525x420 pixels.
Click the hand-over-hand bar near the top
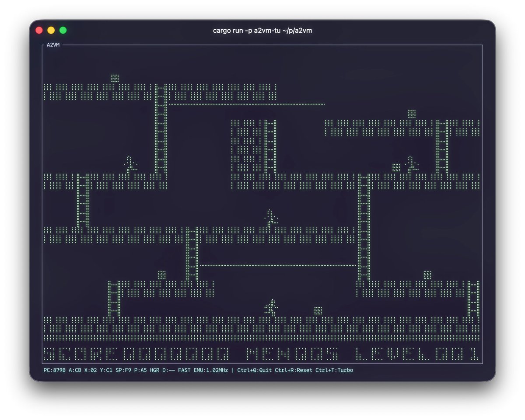246,104
